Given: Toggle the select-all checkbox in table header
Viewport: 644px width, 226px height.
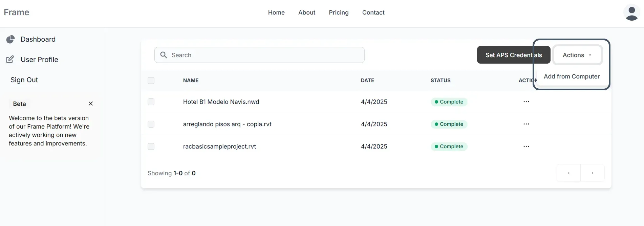Looking at the screenshot, I should coord(151,81).
